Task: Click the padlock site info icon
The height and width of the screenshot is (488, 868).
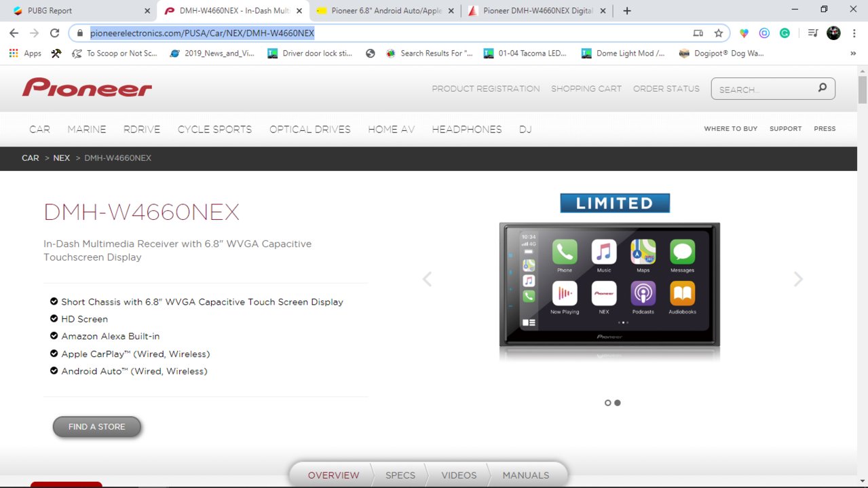Action: pos(79,33)
